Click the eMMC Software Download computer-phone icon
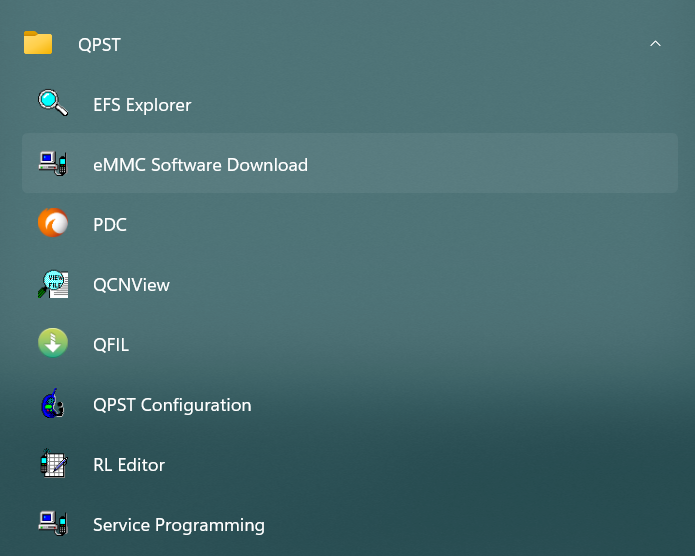 (x=53, y=163)
